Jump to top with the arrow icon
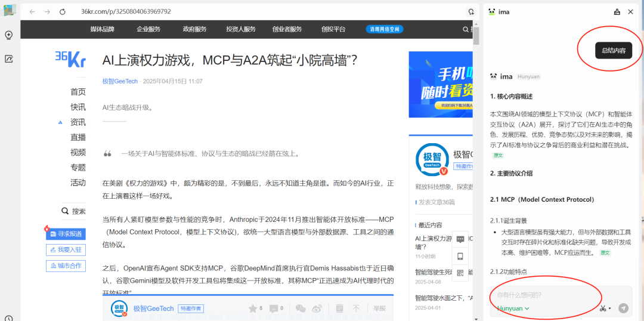The image size is (644, 321). click(356, 308)
